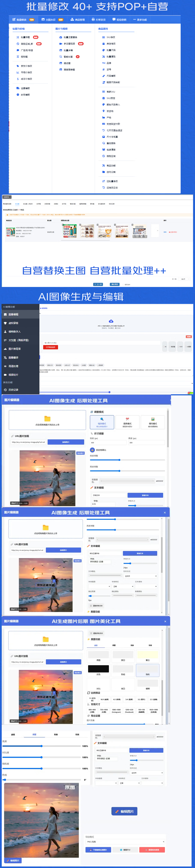Open the 短信营销 top menu
The height and width of the screenshot is (868, 195).
pos(119,20)
